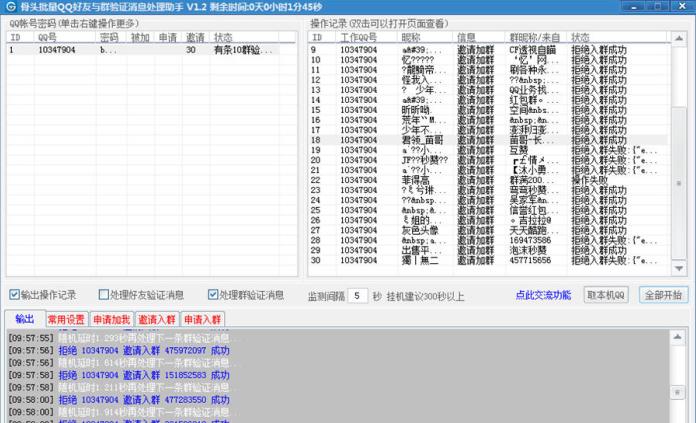Open the 邀请入群 tab

tap(156, 320)
